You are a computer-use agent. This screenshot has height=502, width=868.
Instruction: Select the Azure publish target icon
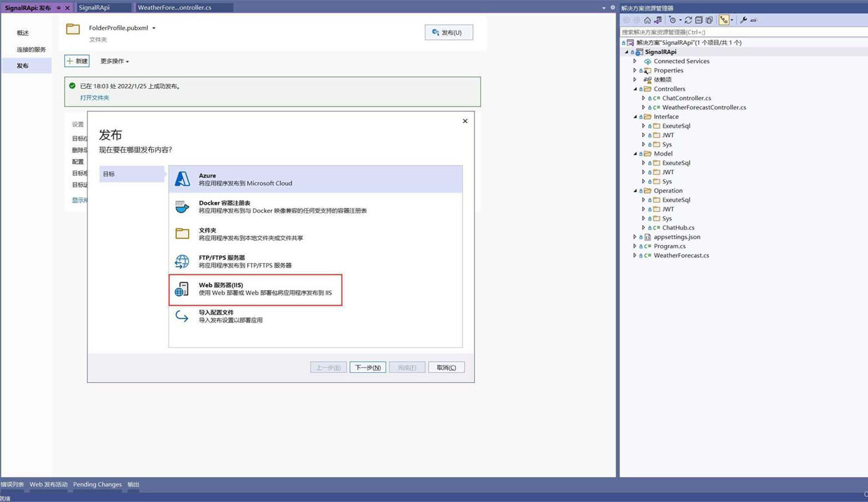tap(182, 179)
